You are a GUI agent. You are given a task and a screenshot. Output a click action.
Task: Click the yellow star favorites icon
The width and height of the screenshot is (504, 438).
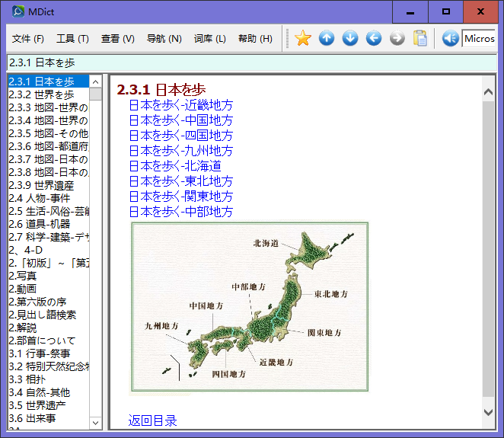[303, 38]
